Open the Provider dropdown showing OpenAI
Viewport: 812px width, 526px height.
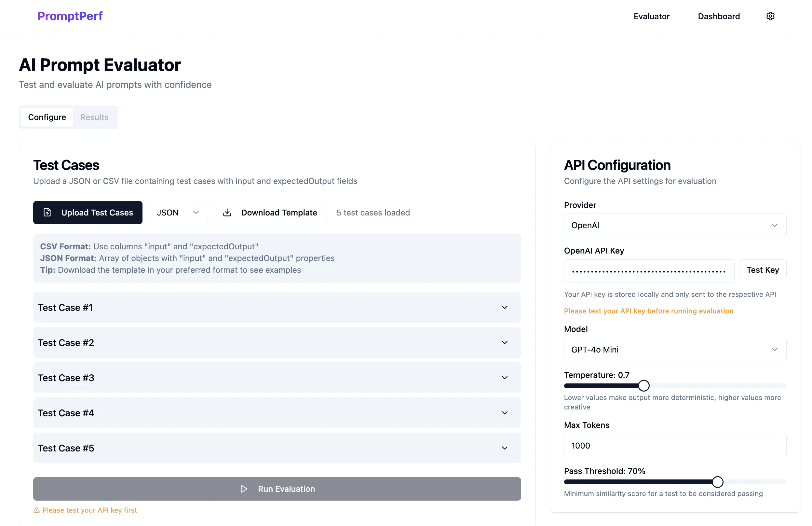pos(675,225)
